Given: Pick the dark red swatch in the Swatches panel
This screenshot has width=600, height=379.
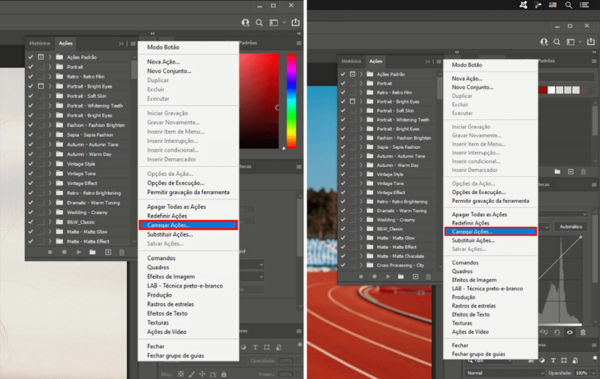Looking at the screenshot, I should coord(543,90).
